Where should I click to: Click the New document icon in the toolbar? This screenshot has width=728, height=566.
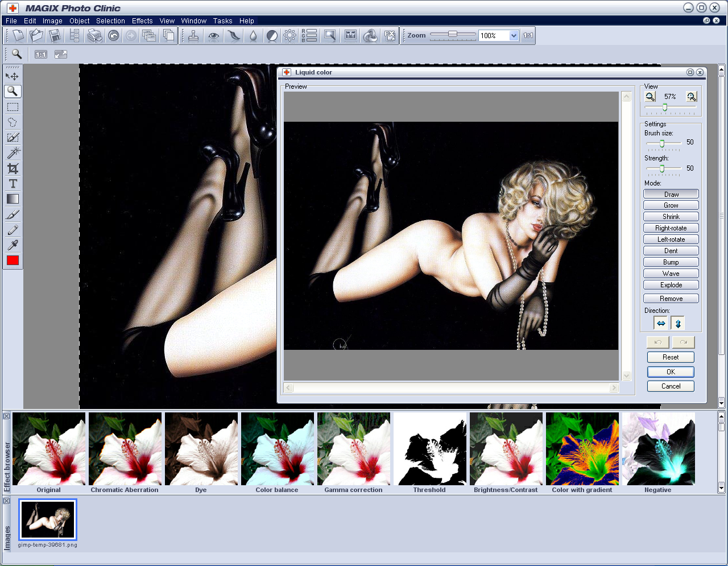point(18,35)
